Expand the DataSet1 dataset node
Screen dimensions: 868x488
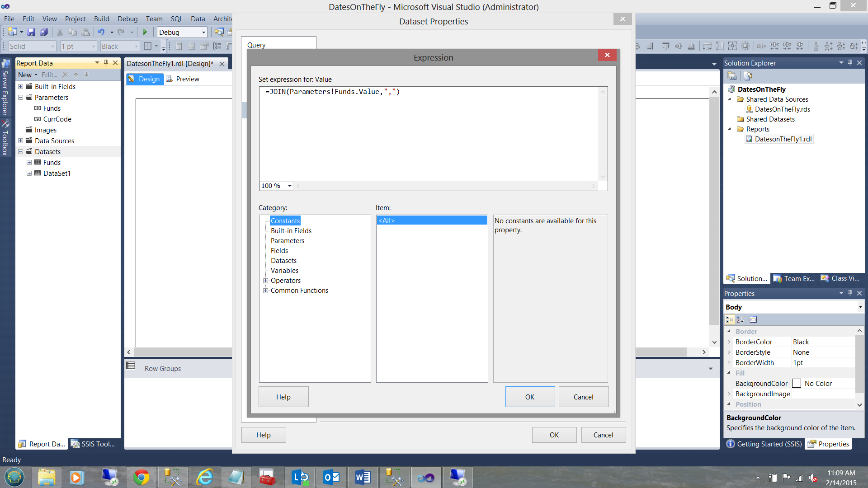tap(29, 174)
